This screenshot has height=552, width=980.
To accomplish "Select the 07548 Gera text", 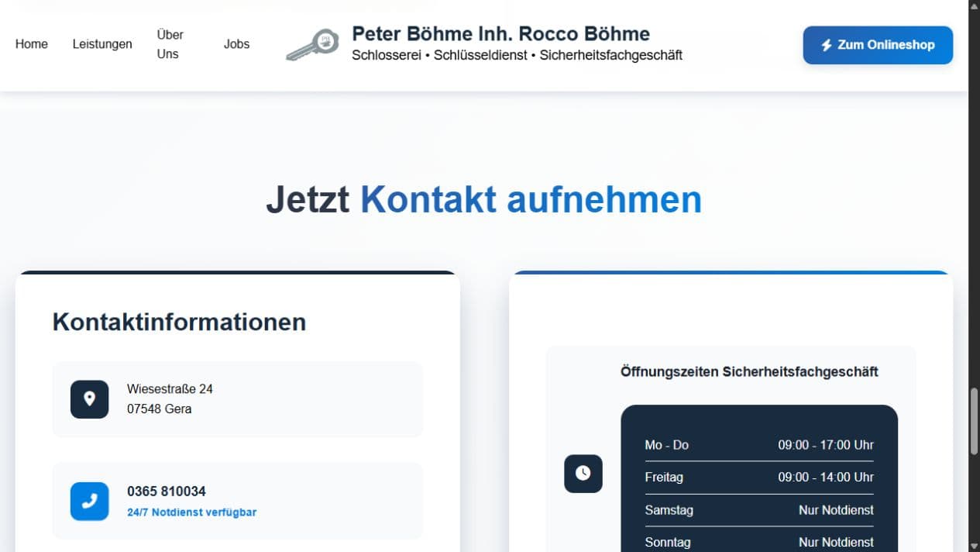I will click(159, 409).
